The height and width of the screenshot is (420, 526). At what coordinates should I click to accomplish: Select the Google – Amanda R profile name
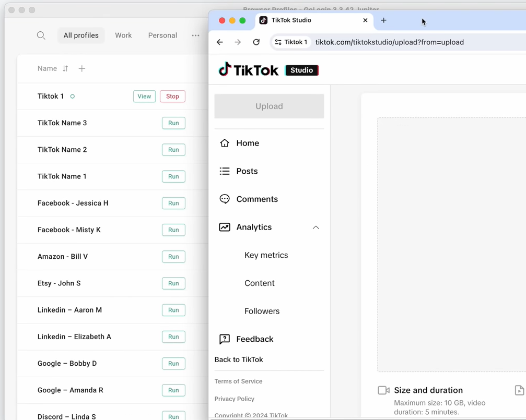point(71,390)
